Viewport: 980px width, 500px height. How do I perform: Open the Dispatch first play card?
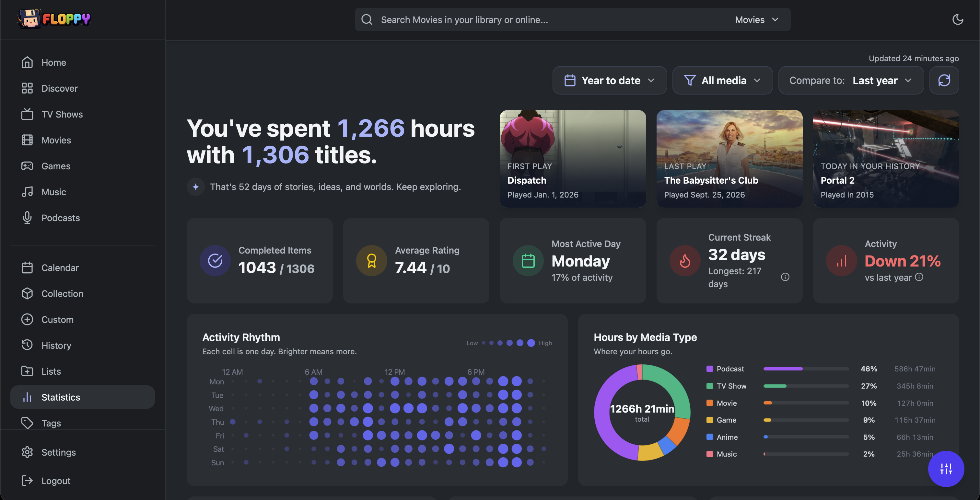coord(573,159)
